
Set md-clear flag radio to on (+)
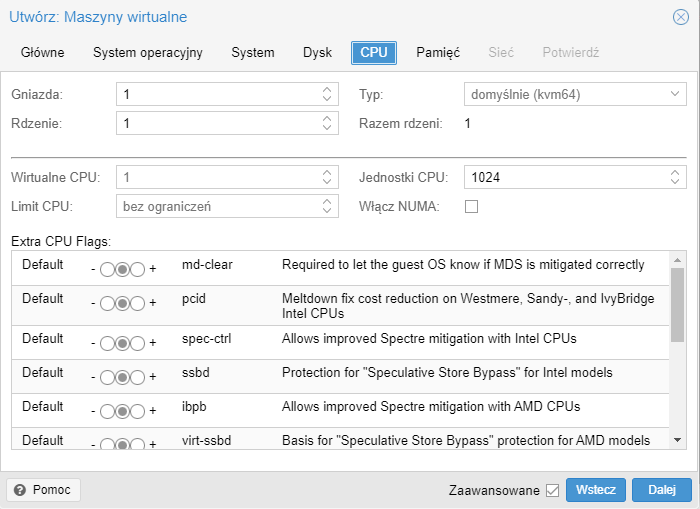(x=137, y=270)
